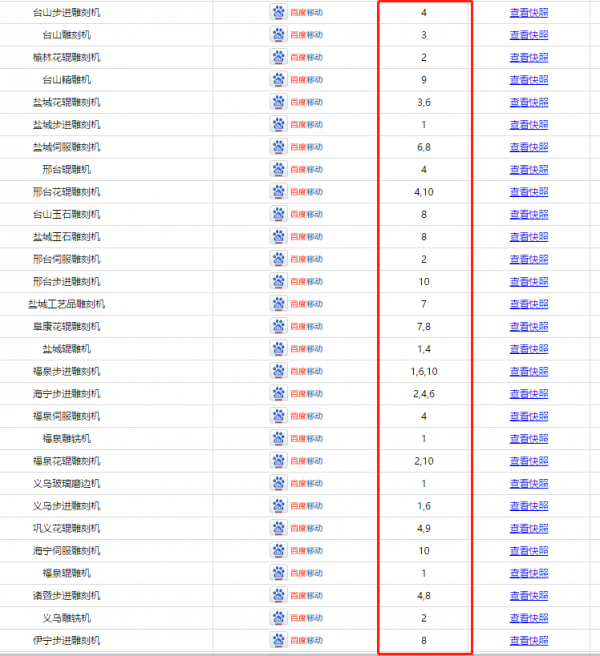The height and width of the screenshot is (656, 600).
Task: Open 查看快照 link for 海宁步进雕刻机
Action: point(529,394)
